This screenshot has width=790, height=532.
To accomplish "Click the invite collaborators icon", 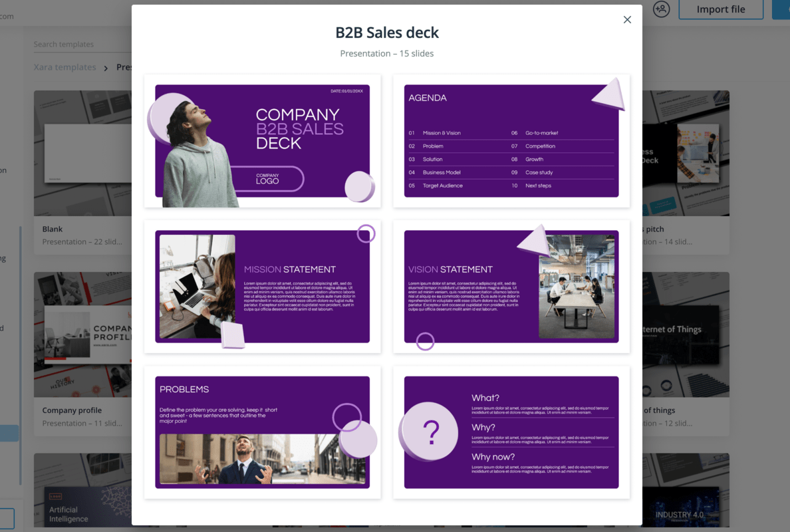I will pyautogui.click(x=661, y=9).
